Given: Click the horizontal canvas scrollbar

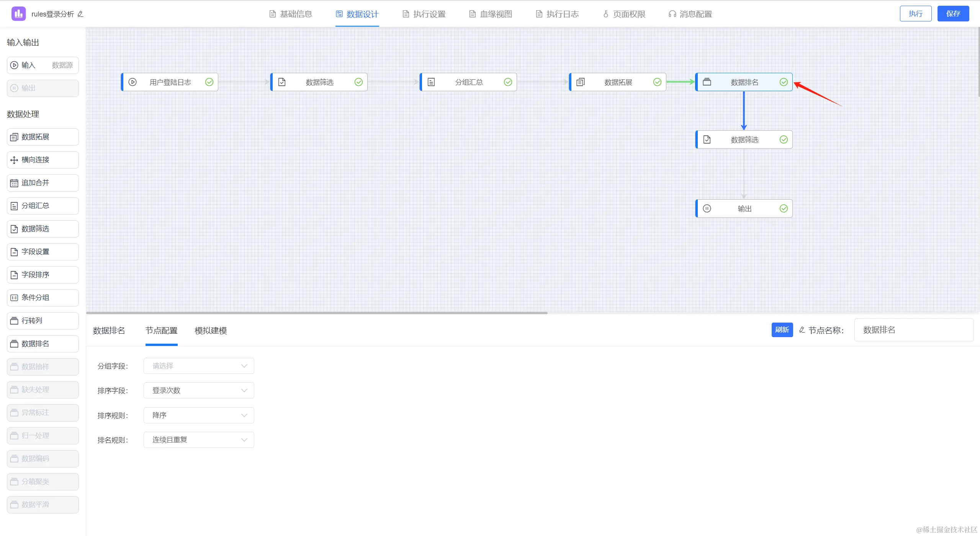Looking at the screenshot, I should (317, 313).
